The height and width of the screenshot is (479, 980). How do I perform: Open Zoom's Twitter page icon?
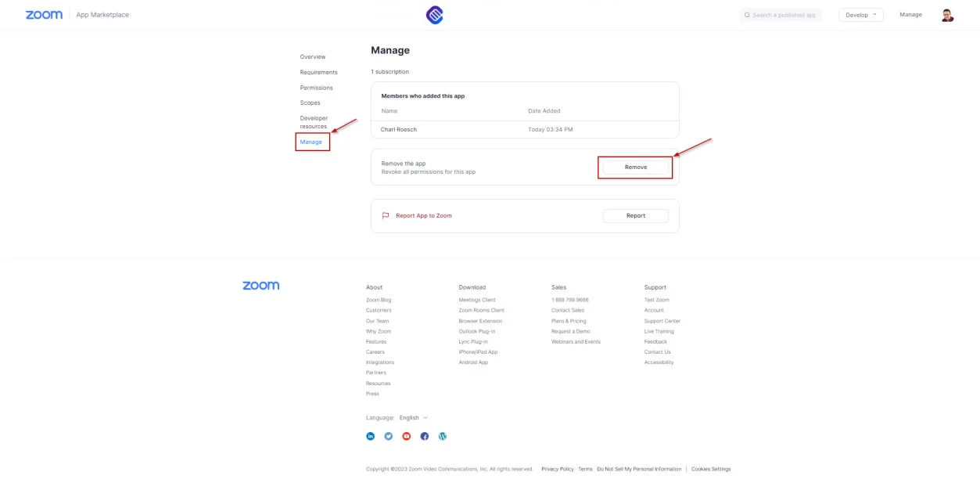(389, 436)
